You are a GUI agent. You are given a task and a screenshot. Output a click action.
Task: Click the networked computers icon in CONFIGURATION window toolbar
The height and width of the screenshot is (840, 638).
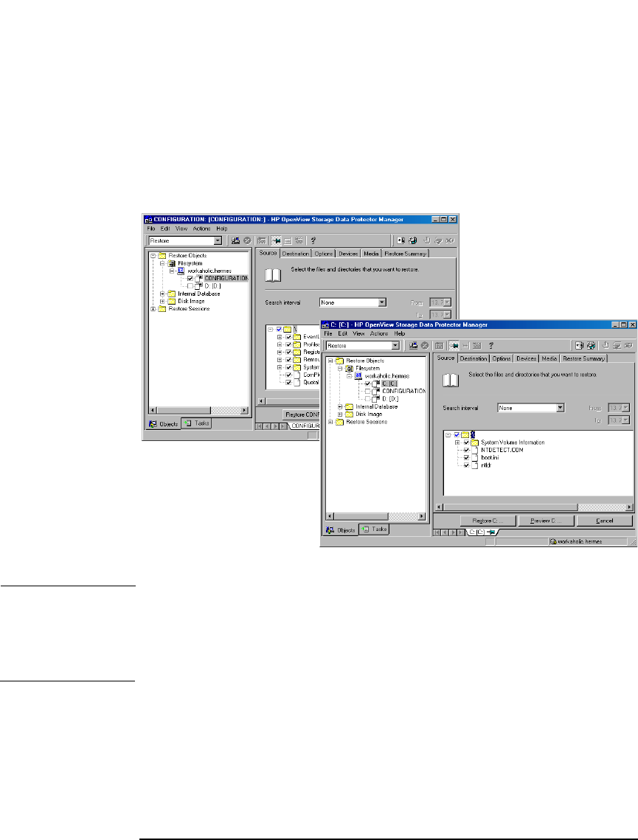tap(235, 240)
